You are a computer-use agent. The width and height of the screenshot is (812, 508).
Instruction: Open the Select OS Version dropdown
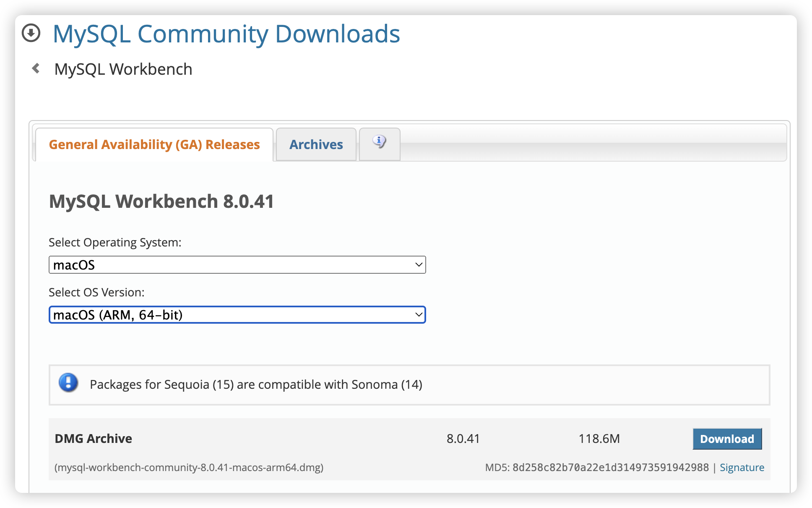click(x=237, y=315)
